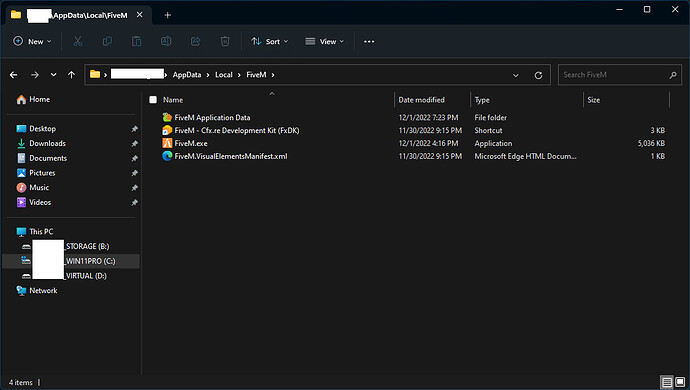Open Music in navigation pane
This screenshot has height=390, width=690.
(x=39, y=188)
